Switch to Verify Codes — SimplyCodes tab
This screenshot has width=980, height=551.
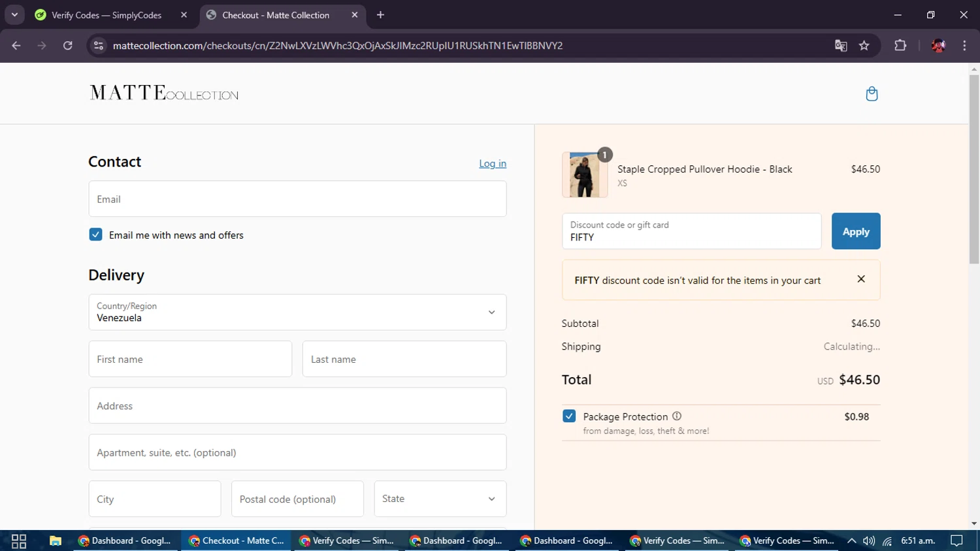pos(106,15)
